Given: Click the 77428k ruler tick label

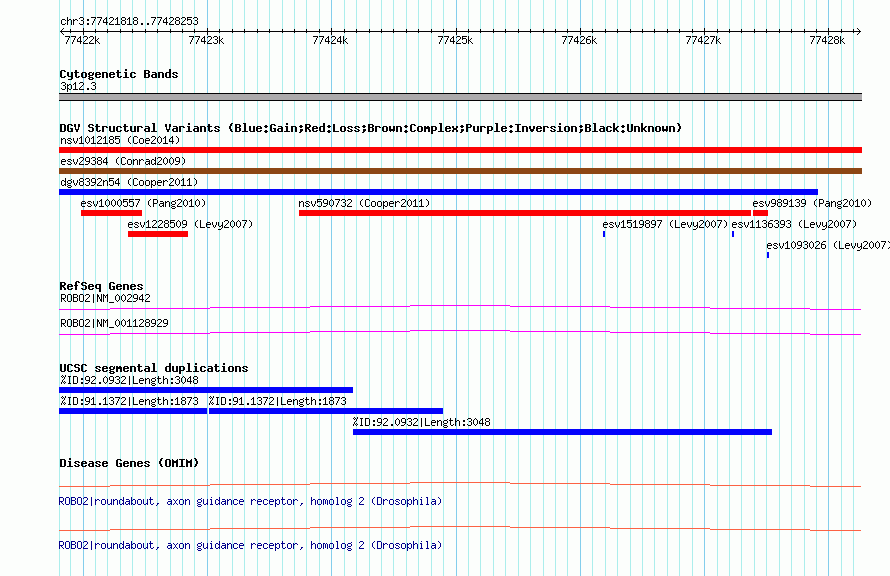Looking at the screenshot, I should click(827, 40).
